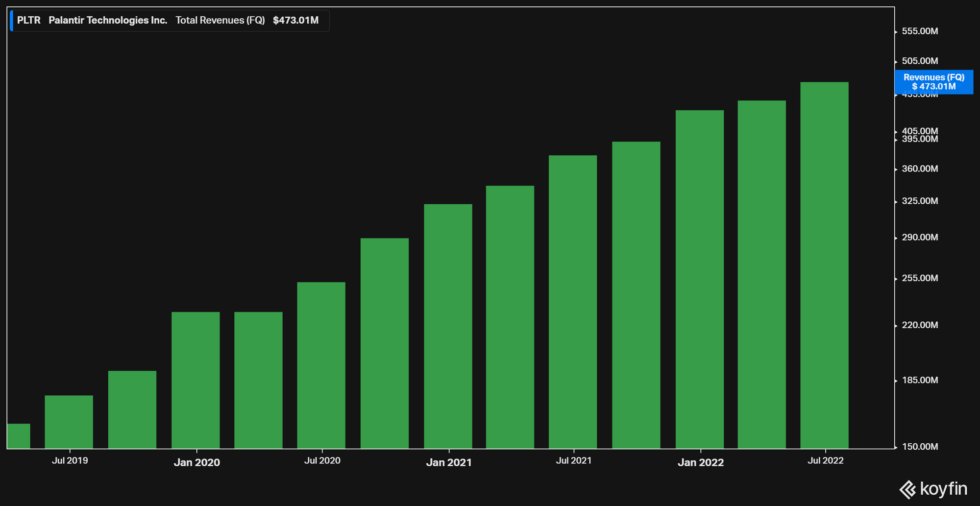Select the Jul 2020 revenue bar

point(321,365)
